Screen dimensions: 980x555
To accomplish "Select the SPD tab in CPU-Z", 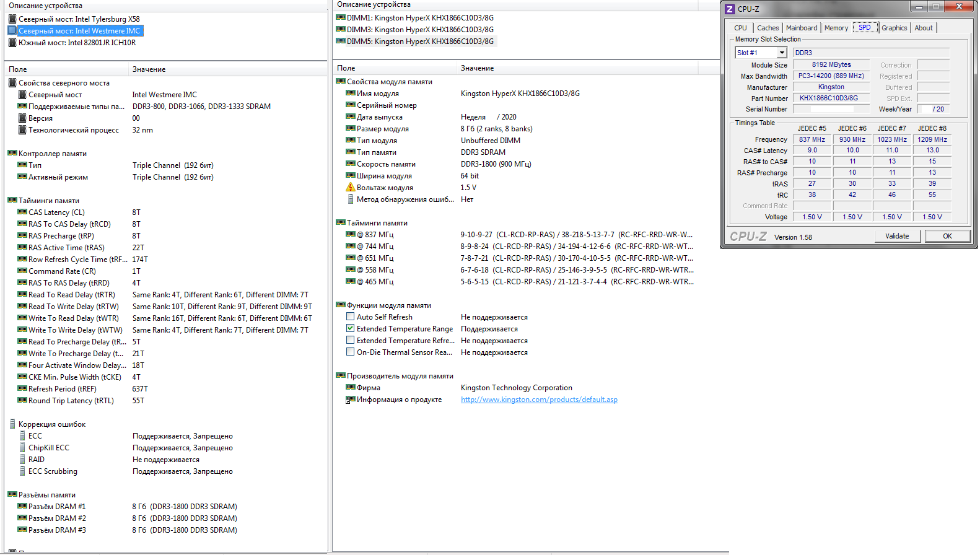I will 865,27.
